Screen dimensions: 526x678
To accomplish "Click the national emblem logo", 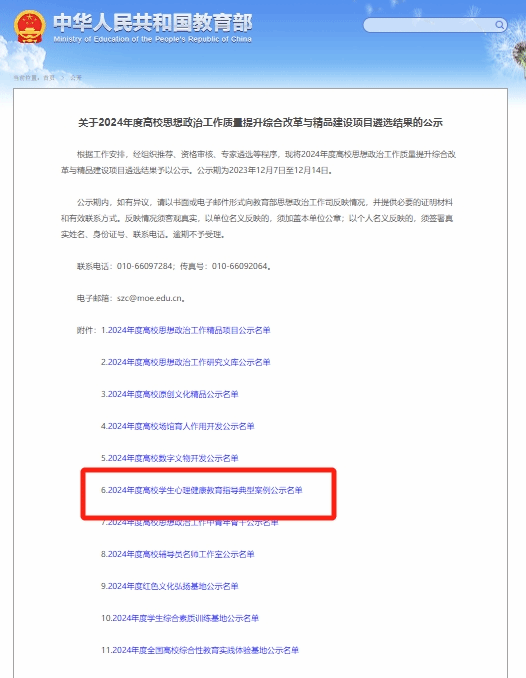I will click(x=29, y=27).
